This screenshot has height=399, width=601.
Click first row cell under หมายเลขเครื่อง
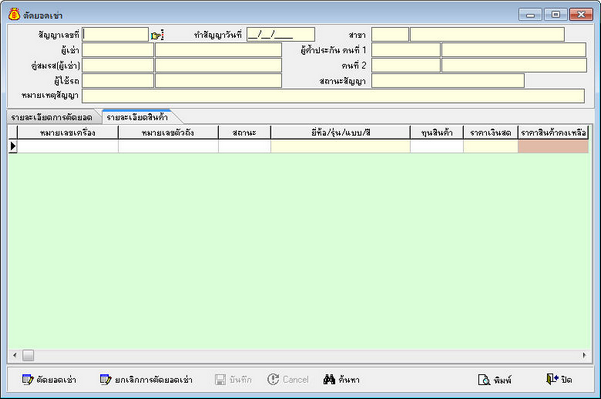[68, 146]
